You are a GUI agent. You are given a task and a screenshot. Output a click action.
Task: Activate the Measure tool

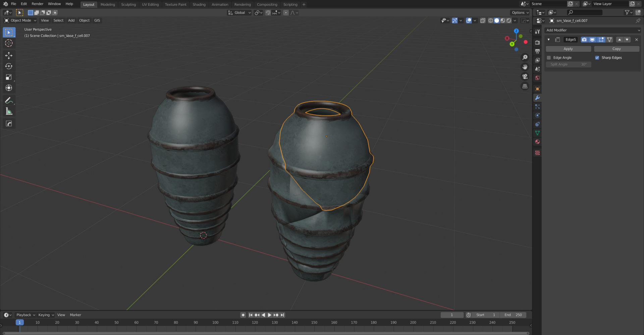coord(9,111)
